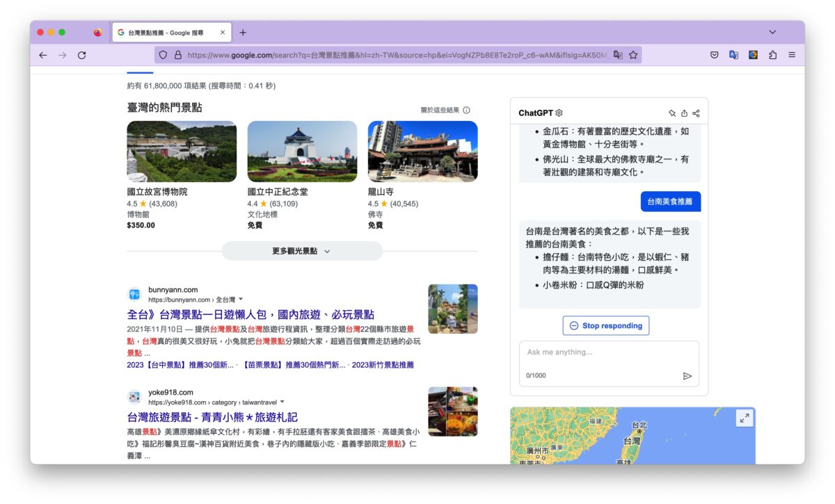Click the 臺灣的熱門景點 heading
The width and height of the screenshot is (835, 504).
click(x=164, y=108)
